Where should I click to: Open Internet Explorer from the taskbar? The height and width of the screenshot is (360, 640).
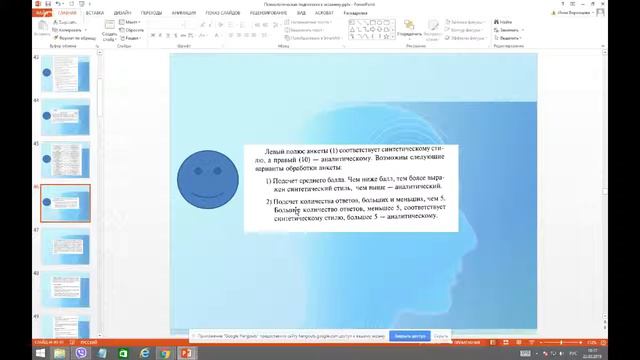(144, 353)
